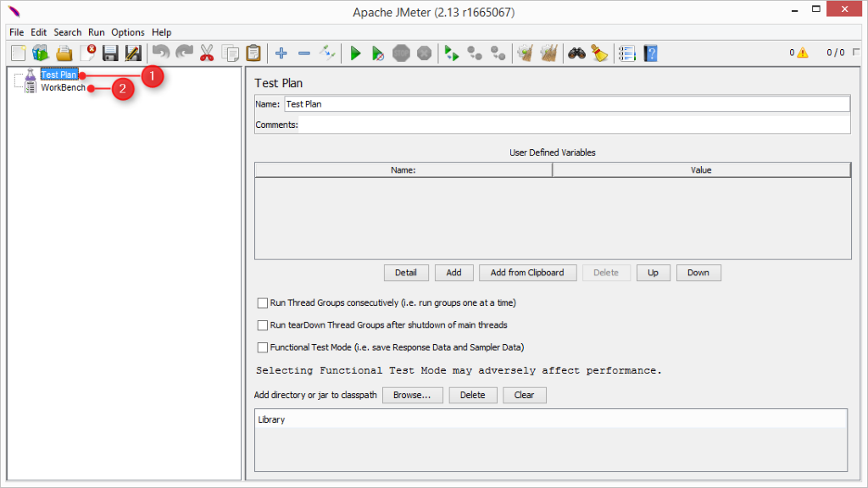868x488 pixels.
Task: Move variable Up
Action: [654, 273]
